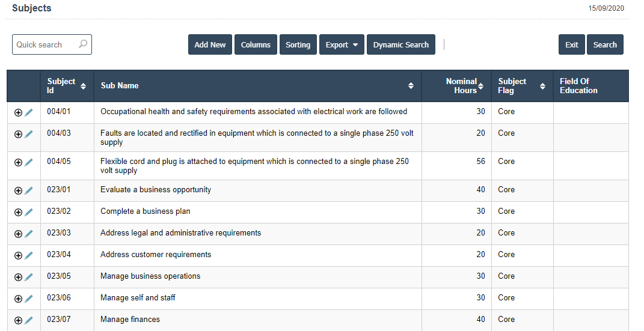Sort table by Subject Id column
Image resolution: width=644 pixels, height=331 pixels.
(x=83, y=86)
